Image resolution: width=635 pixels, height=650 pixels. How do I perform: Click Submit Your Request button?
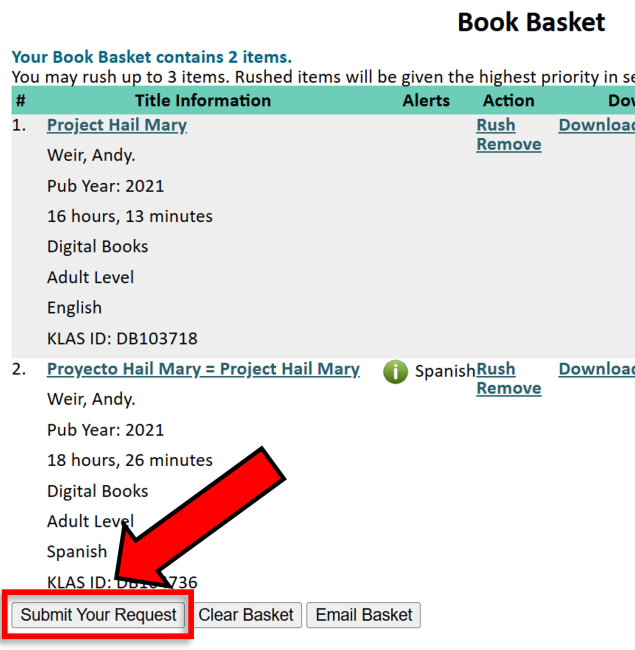(98, 615)
